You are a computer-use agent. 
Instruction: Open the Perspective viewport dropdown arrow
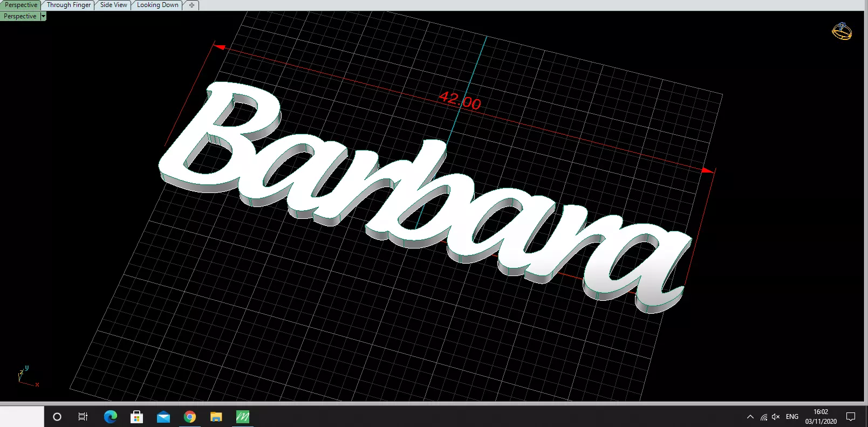[43, 16]
